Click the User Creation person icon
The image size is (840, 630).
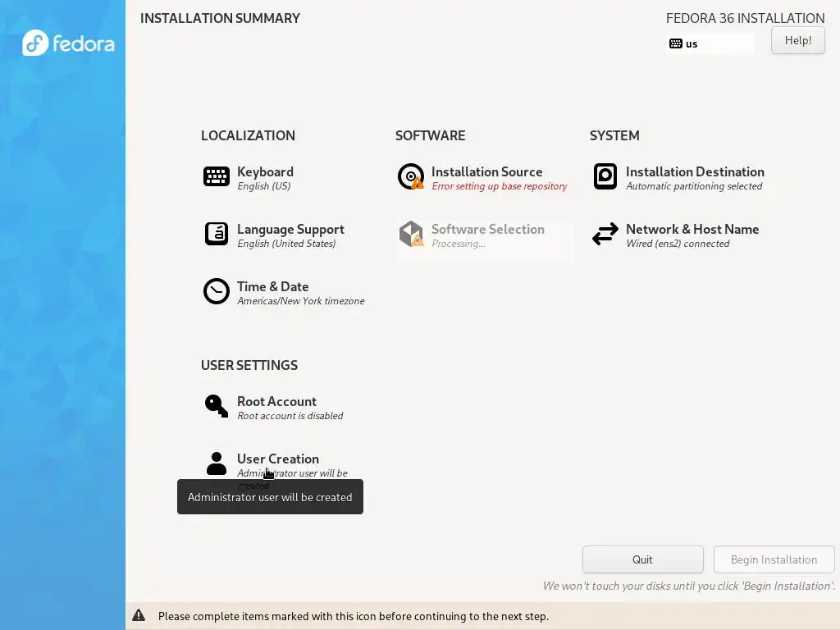pyautogui.click(x=217, y=463)
